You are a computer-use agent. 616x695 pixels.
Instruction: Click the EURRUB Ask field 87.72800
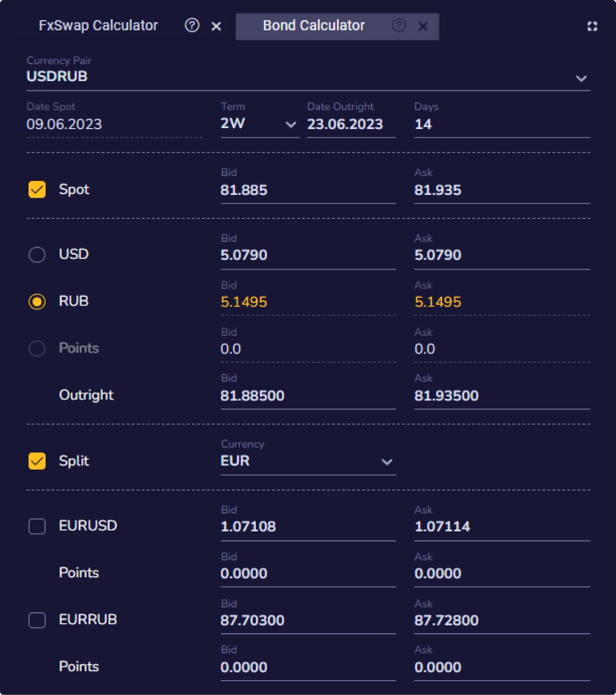pos(501,621)
